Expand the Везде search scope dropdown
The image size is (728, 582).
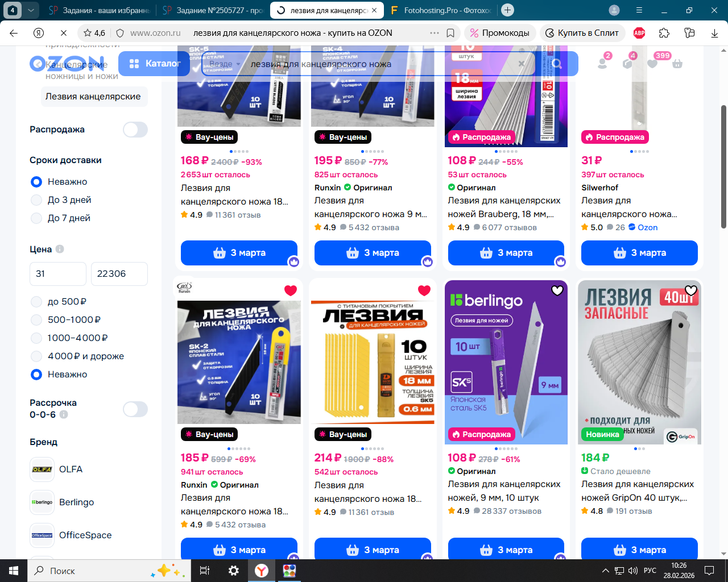pyautogui.click(x=224, y=64)
